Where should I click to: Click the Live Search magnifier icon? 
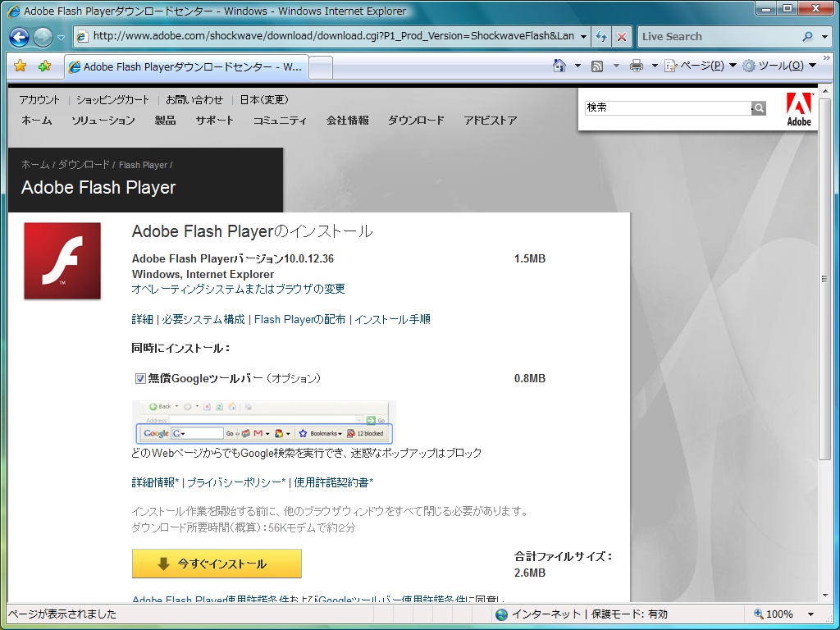(807, 36)
